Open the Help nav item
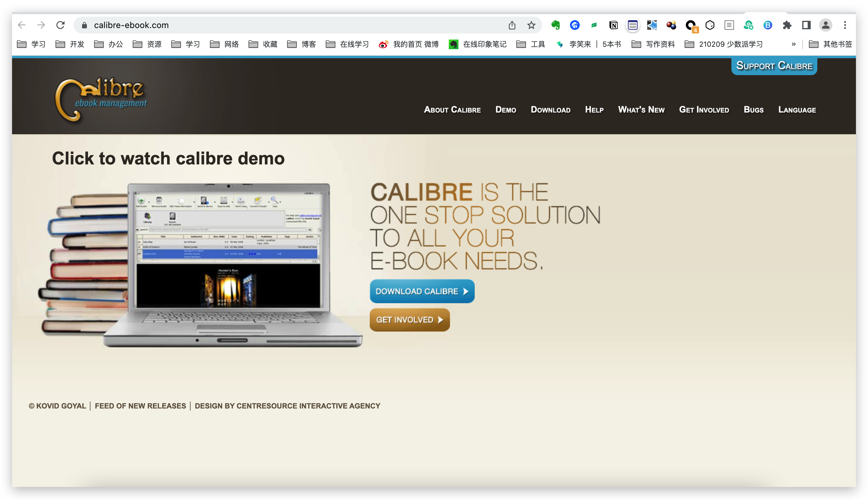This screenshot has width=868, height=499. (x=594, y=110)
